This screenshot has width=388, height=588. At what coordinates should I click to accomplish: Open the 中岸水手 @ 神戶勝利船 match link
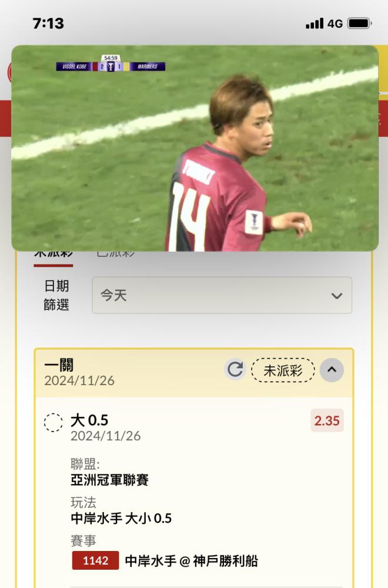click(x=192, y=560)
